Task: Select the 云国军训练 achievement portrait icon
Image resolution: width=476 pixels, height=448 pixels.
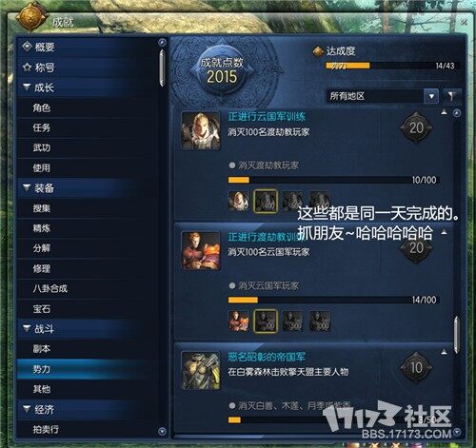Action: tap(201, 130)
